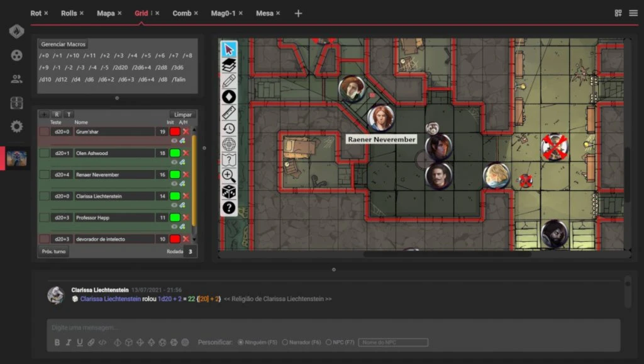
Task: Switch to the Comb tab
Action: [182, 13]
